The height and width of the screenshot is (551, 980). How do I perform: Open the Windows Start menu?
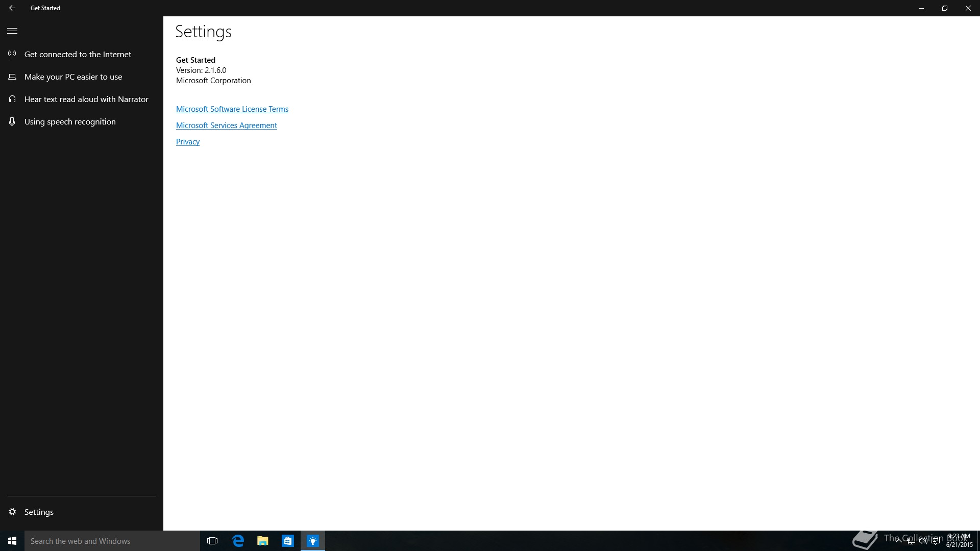coord(12,541)
